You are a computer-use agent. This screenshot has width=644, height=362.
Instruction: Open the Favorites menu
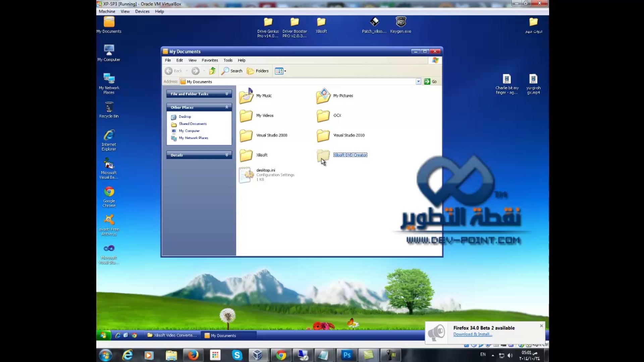[x=210, y=60]
